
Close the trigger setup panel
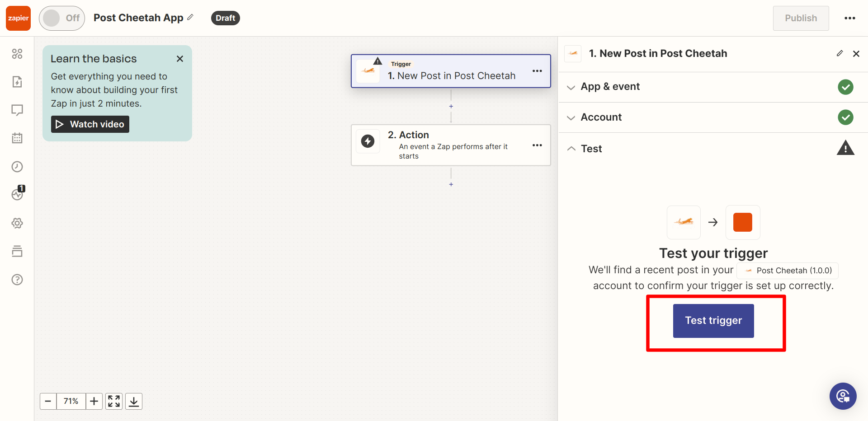click(x=856, y=54)
